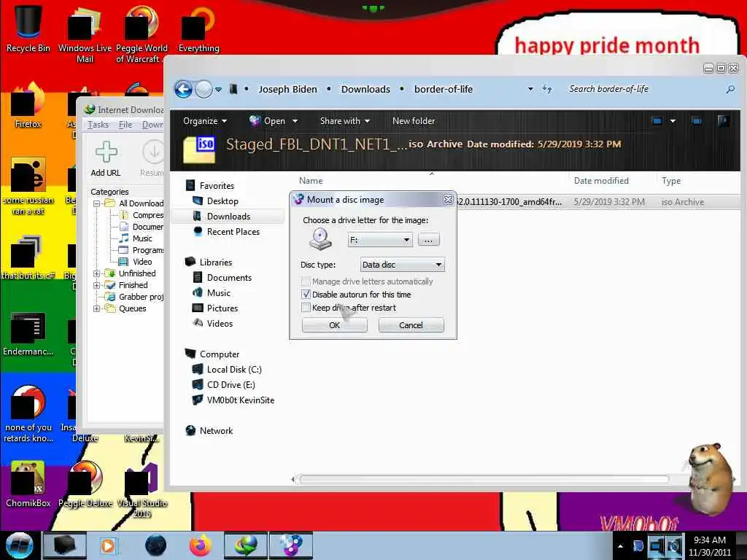Close the Mount a disc image dialog
Viewport: 747px width, 560px height.
pyautogui.click(x=448, y=200)
